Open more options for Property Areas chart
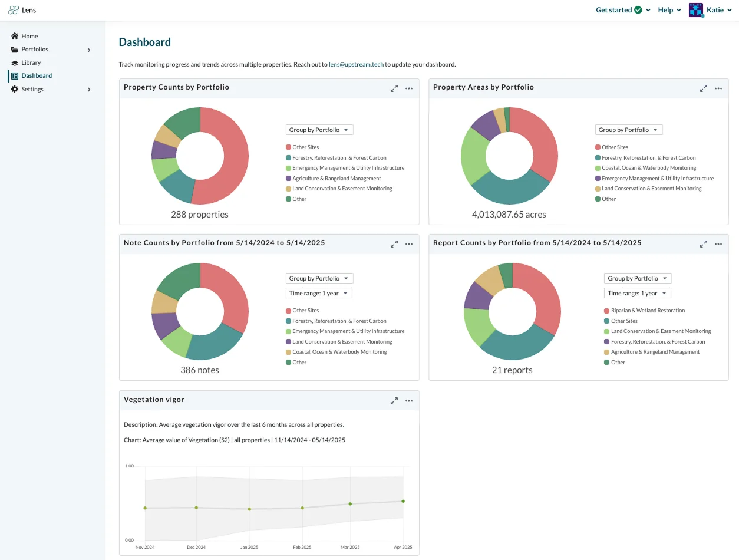This screenshot has width=739, height=560. pos(718,88)
